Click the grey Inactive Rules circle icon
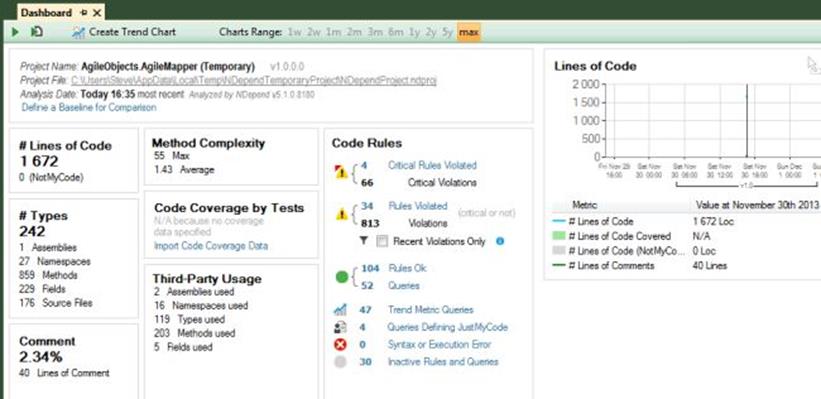This screenshot has width=821, height=399. tap(340, 362)
